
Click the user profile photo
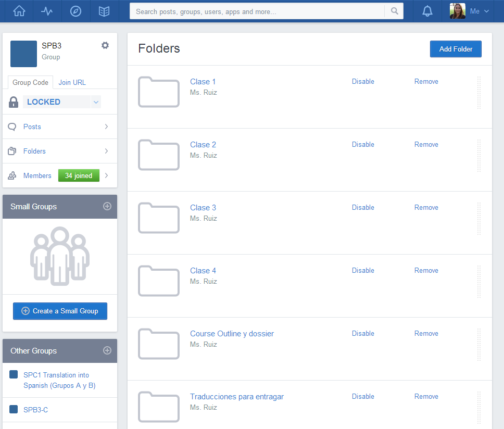coord(457,11)
